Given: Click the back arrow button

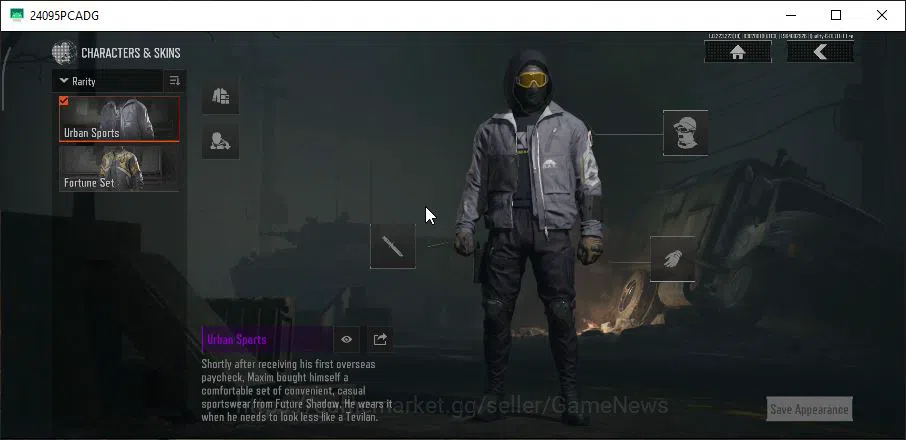Looking at the screenshot, I should [x=820, y=52].
